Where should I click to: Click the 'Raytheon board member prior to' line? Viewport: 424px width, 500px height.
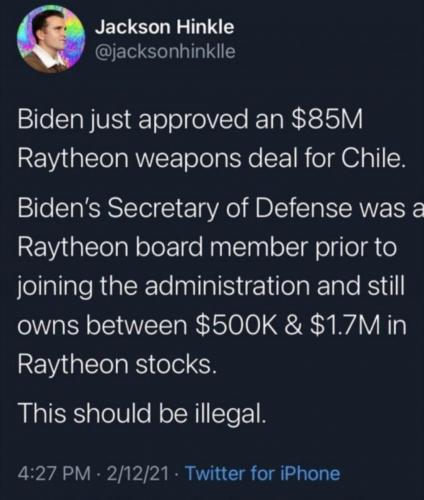tap(207, 247)
